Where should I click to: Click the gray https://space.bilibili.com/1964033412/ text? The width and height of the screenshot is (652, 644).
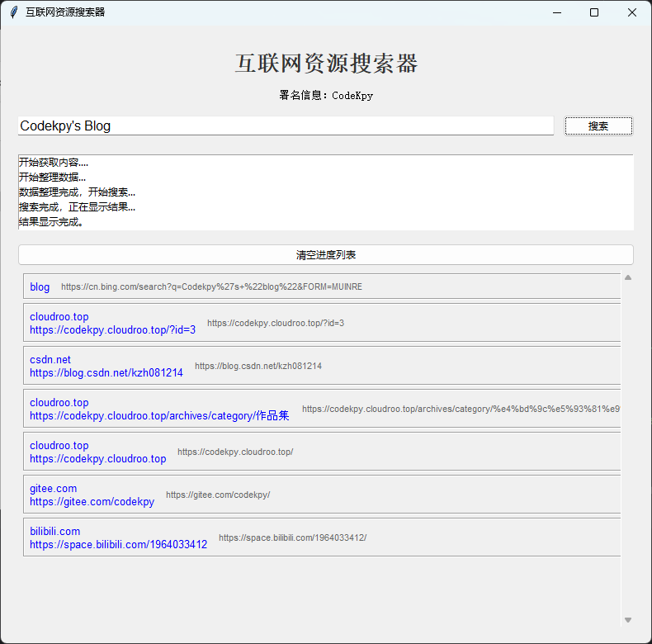click(x=293, y=537)
